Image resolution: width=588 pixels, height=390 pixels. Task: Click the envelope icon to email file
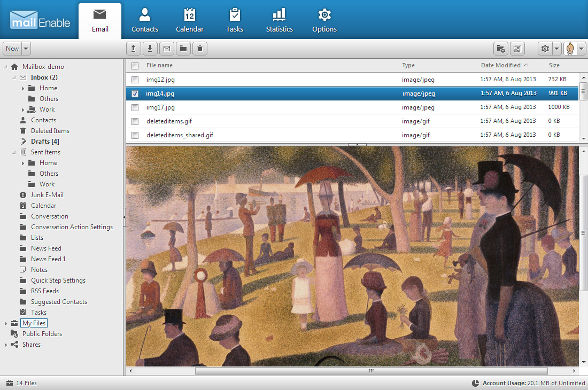coord(167,49)
